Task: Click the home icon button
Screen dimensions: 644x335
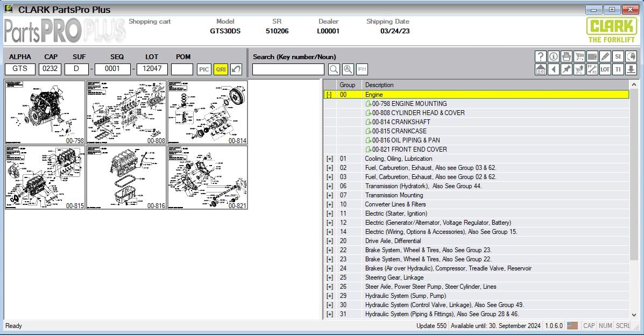Action: pos(541,69)
